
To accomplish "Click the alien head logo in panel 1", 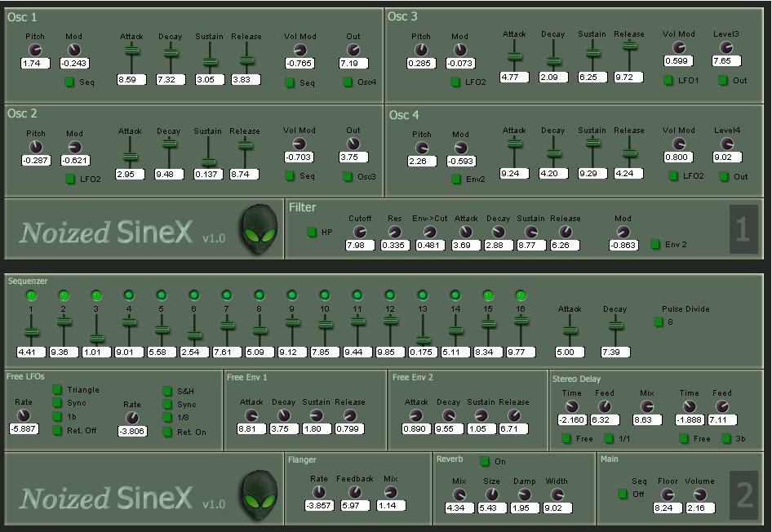I will coord(260,230).
